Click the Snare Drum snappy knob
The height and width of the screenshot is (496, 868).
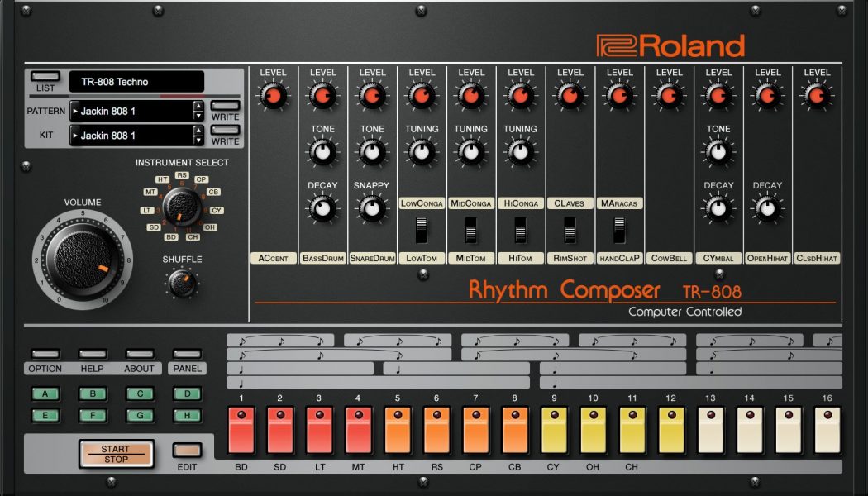pos(372,209)
